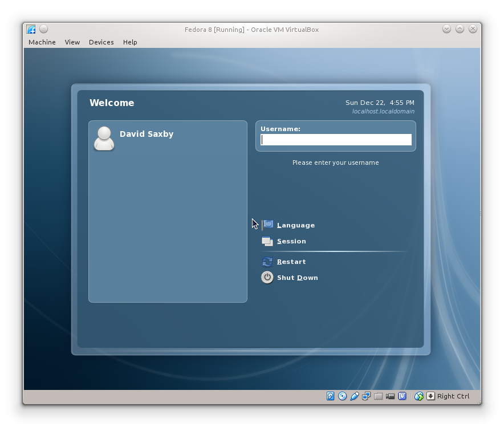Focus the Username text field
504x427 pixels.
pyautogui.click(x=336, y=140)
